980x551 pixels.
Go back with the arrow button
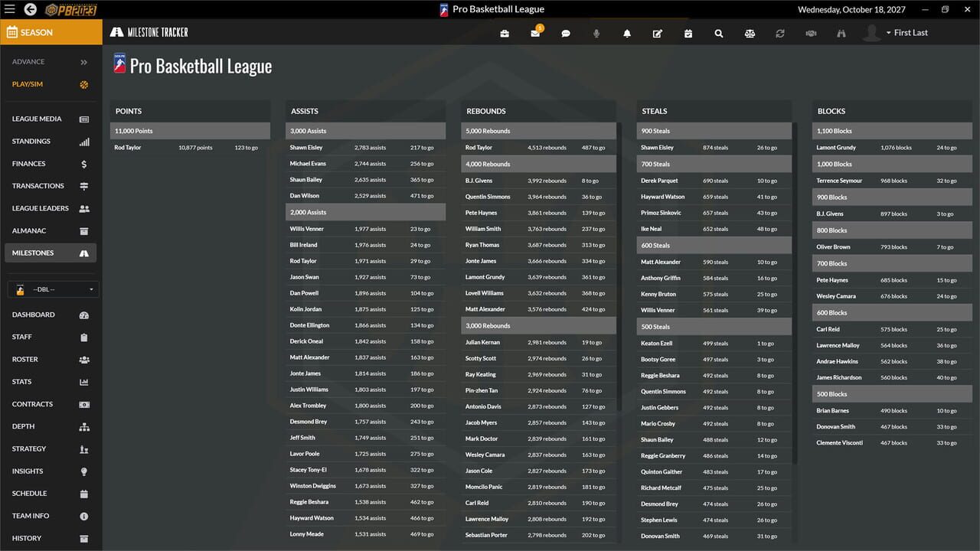(30, 9)
